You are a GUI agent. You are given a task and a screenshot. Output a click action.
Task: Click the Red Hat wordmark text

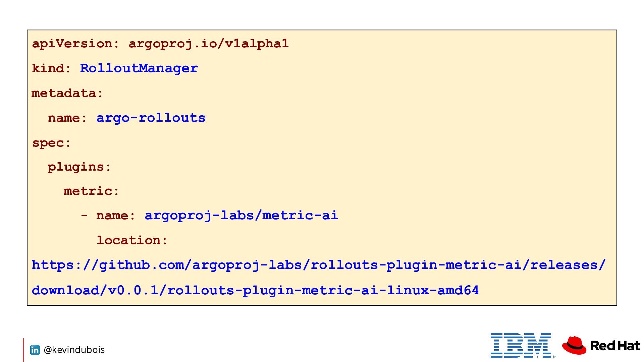615,346
